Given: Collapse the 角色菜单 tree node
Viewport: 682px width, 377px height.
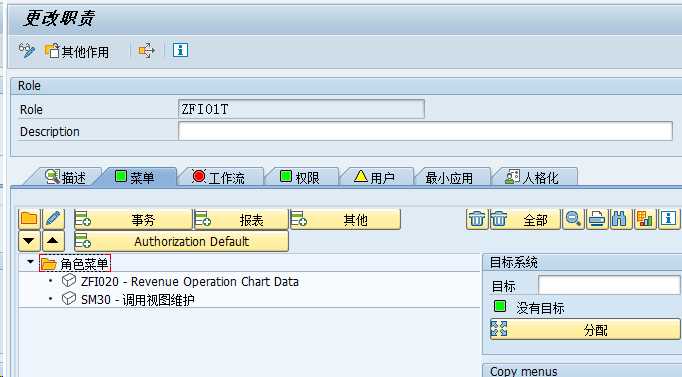Looking at the screenshot, I should [30, 262].
